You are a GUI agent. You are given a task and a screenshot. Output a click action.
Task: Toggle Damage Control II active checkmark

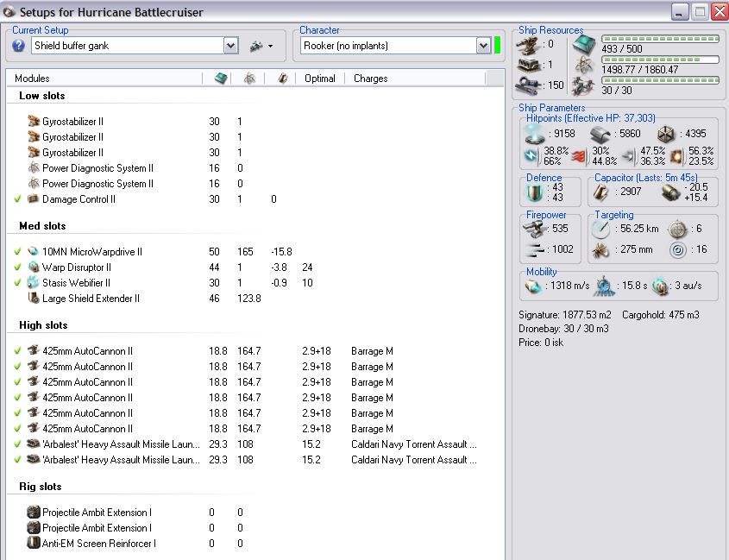tap(17, 199)
